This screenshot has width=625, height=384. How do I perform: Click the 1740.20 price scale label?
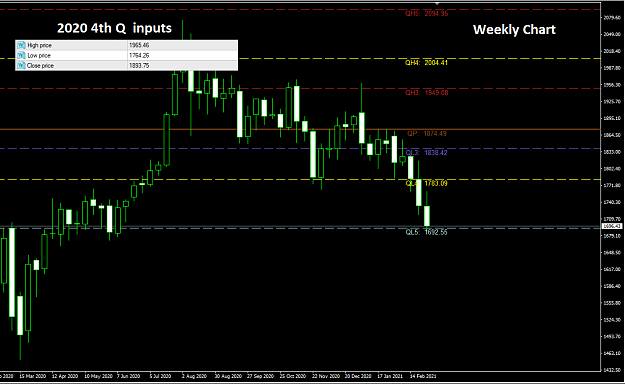pos(612,202)
